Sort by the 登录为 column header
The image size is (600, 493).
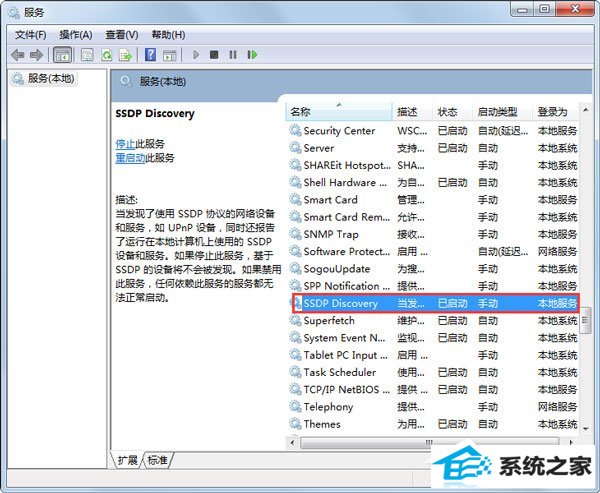556,111
